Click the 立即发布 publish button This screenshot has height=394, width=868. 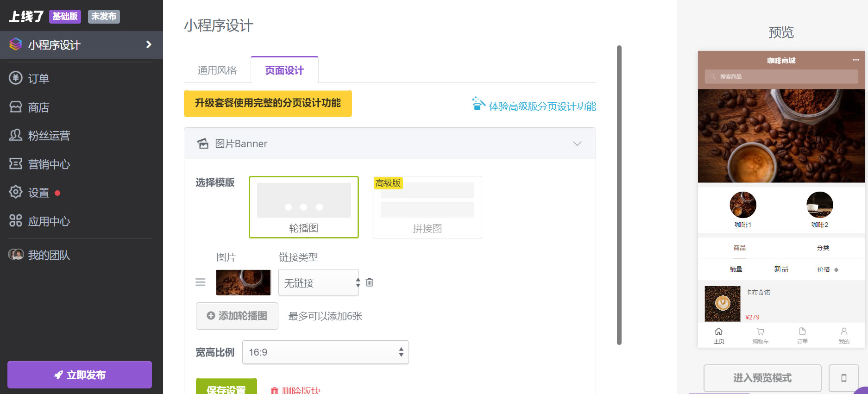(80, 375)
